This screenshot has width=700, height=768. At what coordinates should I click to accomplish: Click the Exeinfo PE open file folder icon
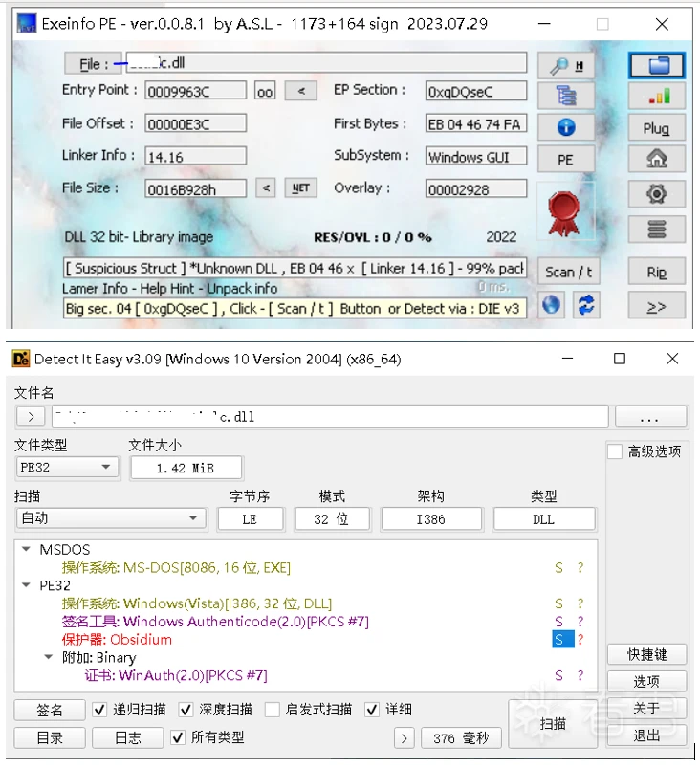click(x=656, y=66)
